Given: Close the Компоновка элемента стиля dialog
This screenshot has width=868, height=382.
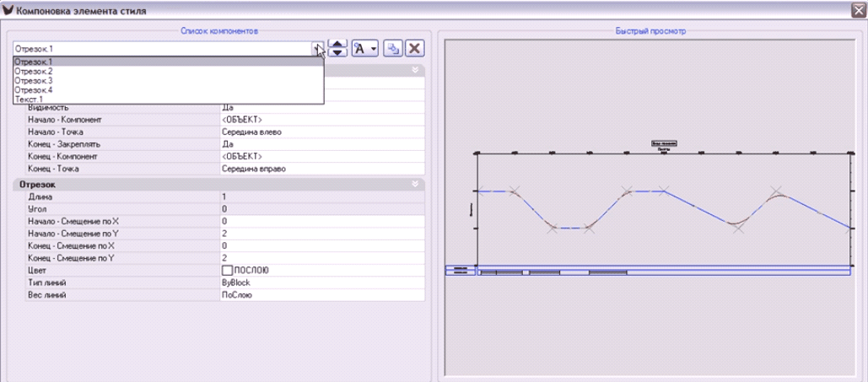Looking at the screenshot, I should click(x=856, y=10).
